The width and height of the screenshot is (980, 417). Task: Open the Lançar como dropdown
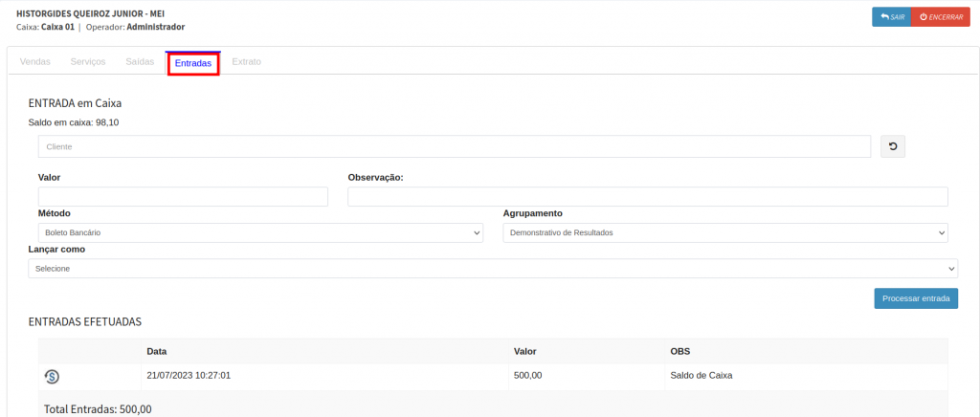493,269
